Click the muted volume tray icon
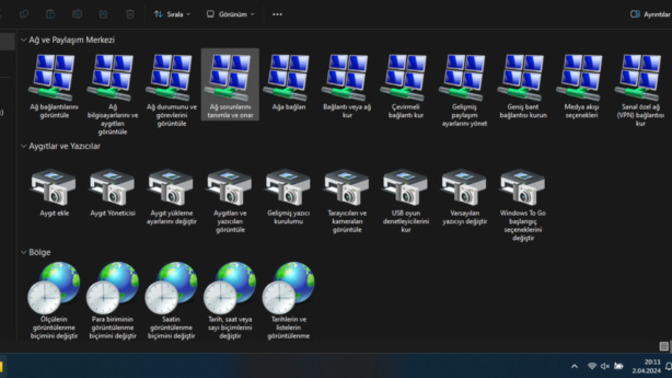This screenshot has width=672, height=378. point(605,366)
